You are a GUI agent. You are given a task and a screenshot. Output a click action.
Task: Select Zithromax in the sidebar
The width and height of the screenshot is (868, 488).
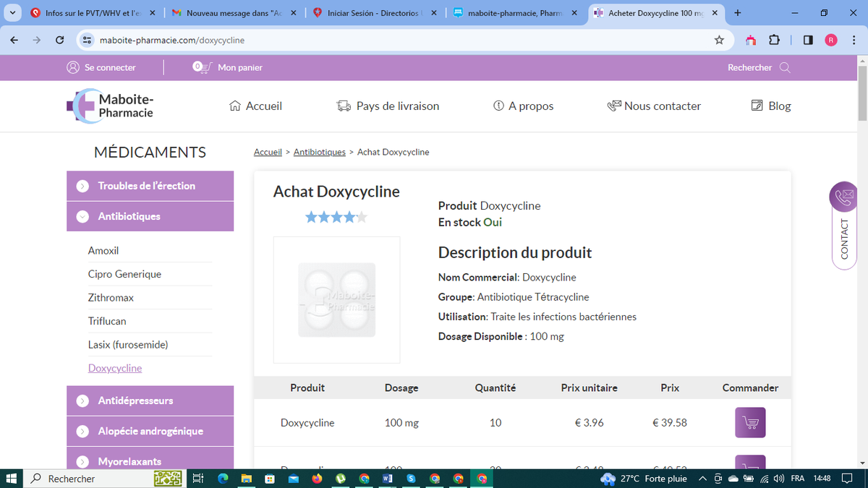point(111,298)
